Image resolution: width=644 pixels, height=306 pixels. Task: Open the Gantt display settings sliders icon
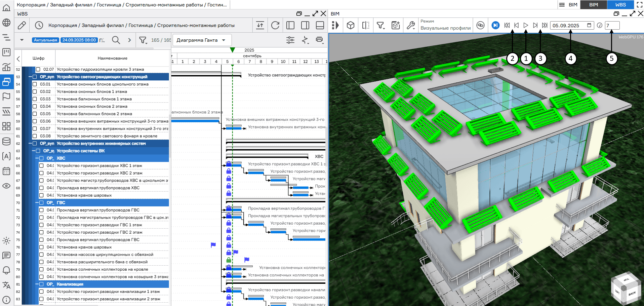click(290, 40)
